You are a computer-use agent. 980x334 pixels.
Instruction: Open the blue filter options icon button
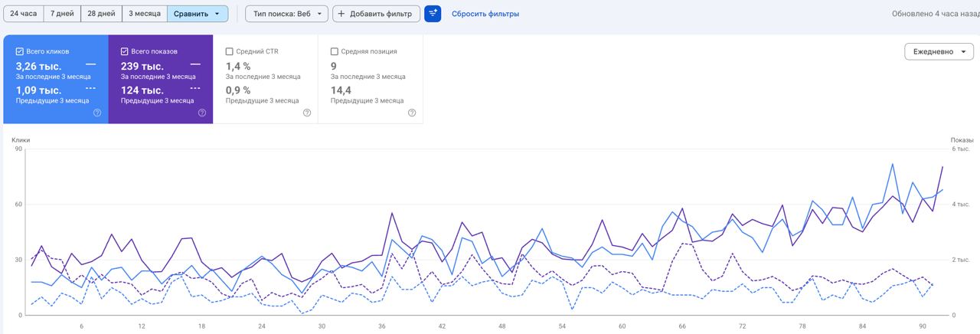pos(433,14)
